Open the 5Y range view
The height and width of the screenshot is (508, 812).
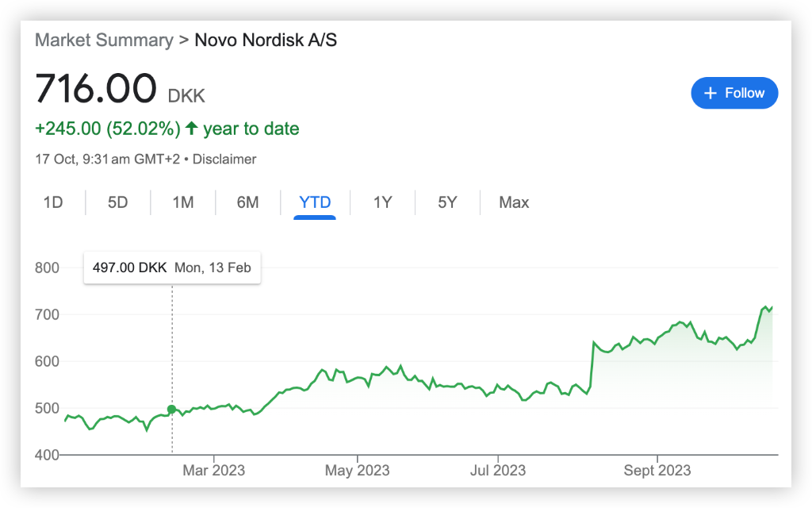(447, 202)
